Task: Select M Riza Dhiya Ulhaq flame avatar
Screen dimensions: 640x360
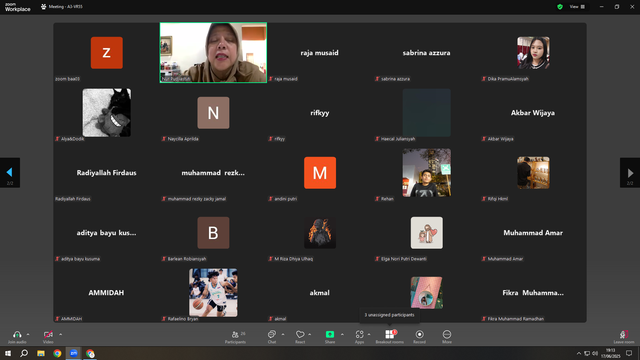Action: click(x=320, y=233)
